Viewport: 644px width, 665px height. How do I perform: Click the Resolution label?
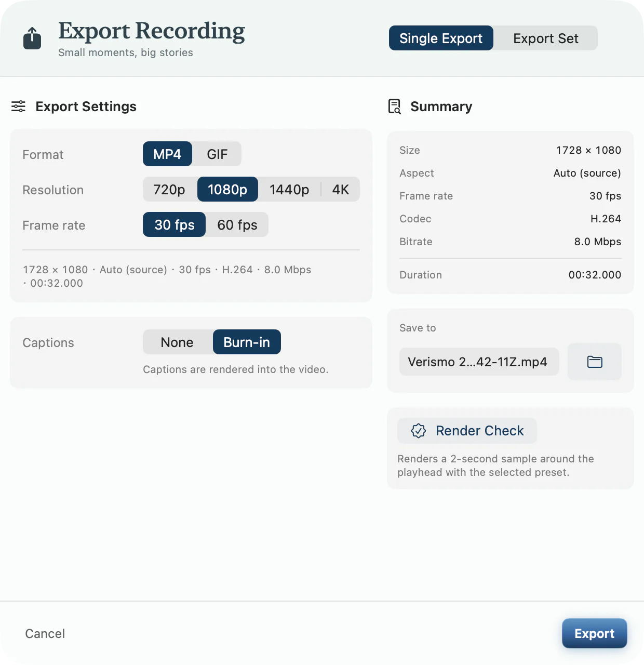53,190
